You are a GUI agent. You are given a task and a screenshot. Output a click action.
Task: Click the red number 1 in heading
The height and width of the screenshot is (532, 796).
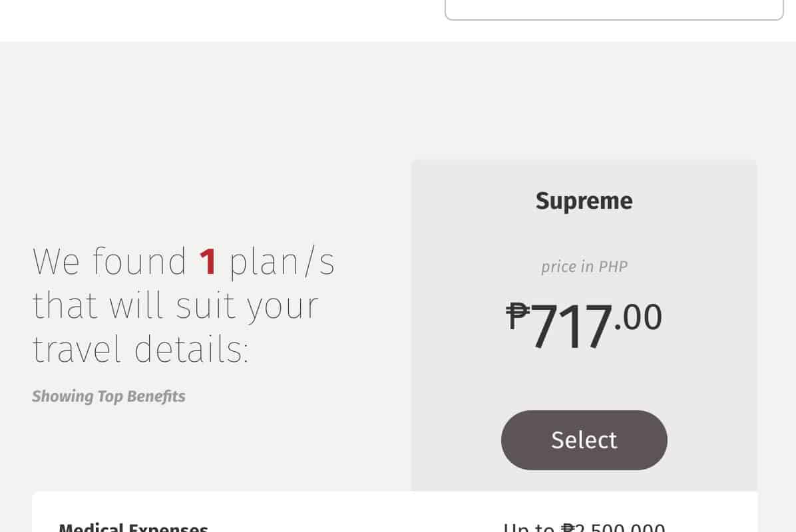click(208, 261)
